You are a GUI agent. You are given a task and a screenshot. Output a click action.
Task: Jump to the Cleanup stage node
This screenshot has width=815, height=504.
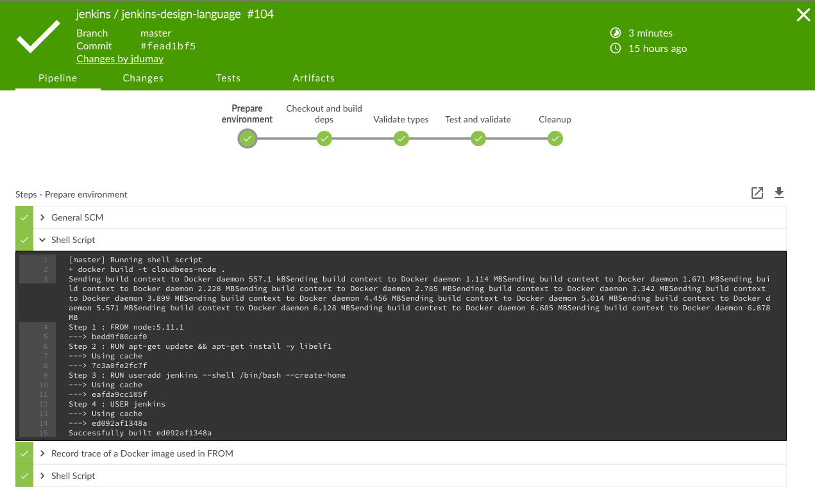[555, 139]
